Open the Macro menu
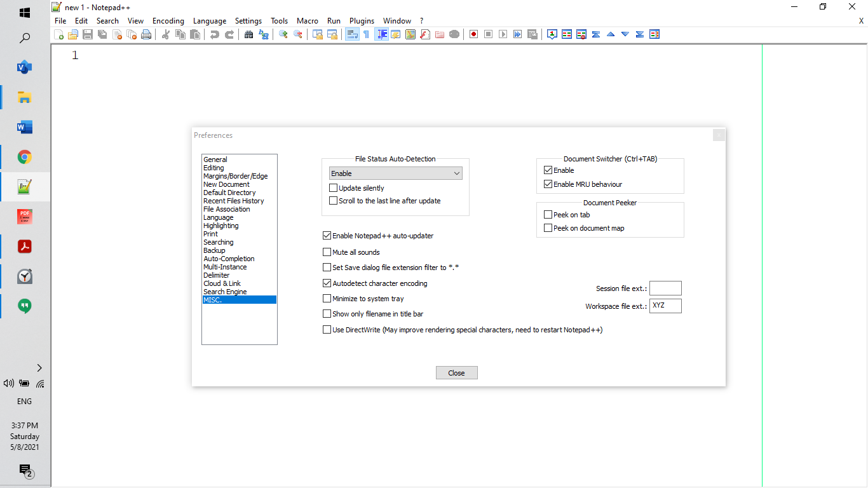The height and width of the screenshot is (488, 868). [x=308, y=21]
